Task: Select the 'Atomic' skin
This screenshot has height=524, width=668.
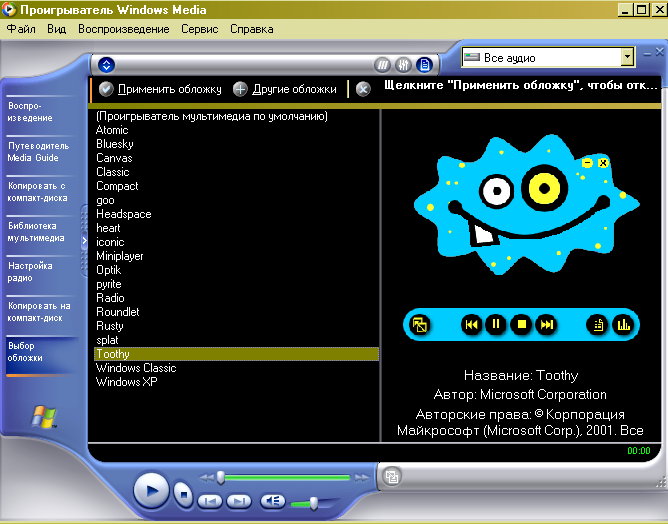Action: pyautogui.click(x=236, y=130)
